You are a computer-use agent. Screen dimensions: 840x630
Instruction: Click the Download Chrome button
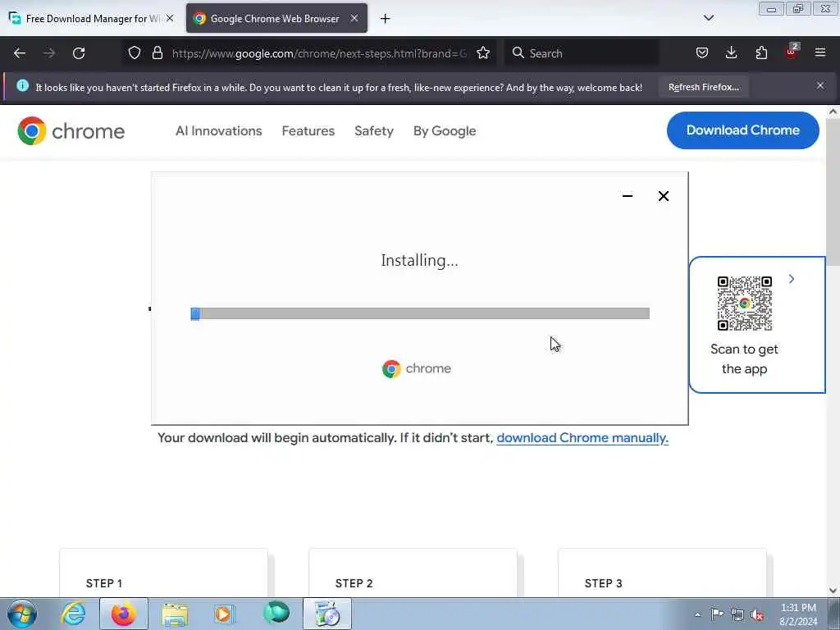tap(743, 130)
